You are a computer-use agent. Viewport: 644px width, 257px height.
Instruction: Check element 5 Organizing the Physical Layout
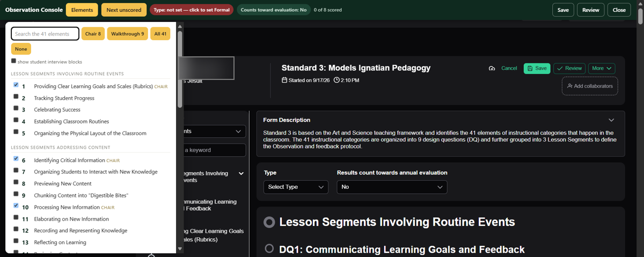pos(16,132)
